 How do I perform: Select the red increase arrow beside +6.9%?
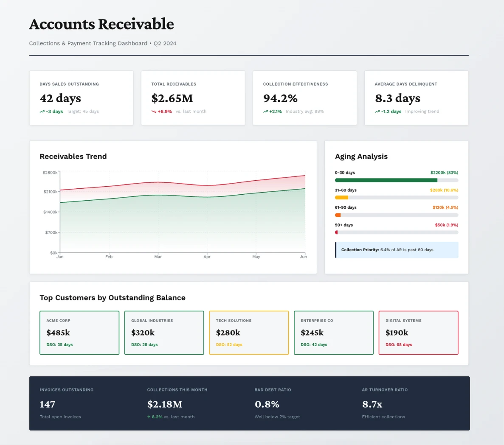coord(153,111)
